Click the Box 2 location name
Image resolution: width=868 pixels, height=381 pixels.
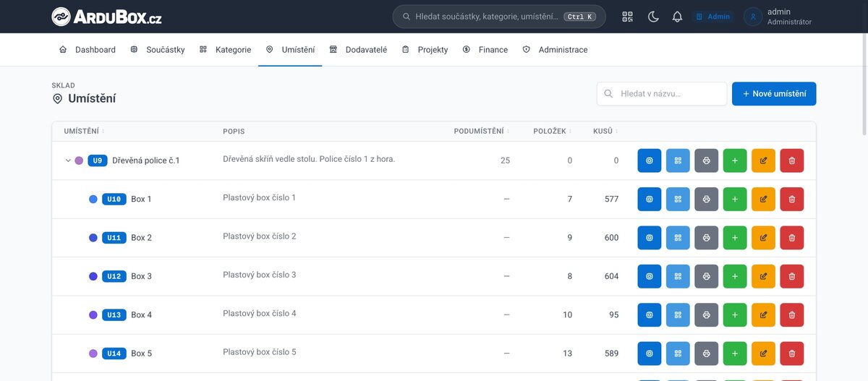(141, 237)
